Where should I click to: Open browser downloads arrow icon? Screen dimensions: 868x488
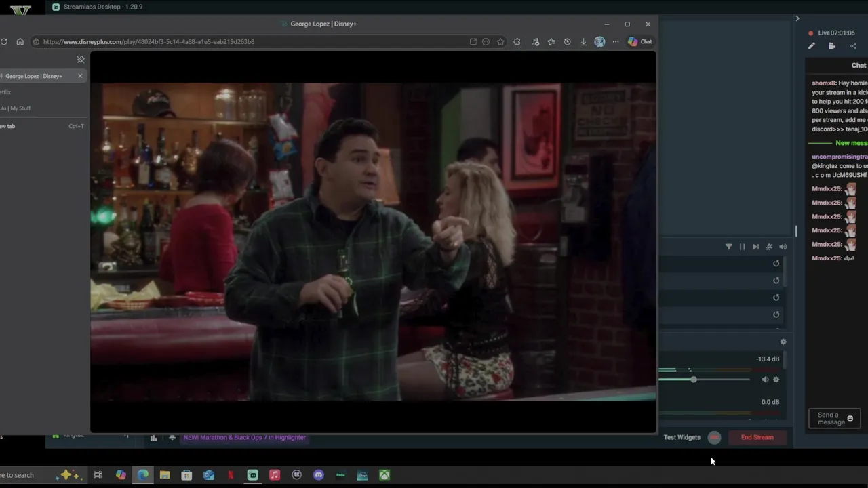point(583,41)
